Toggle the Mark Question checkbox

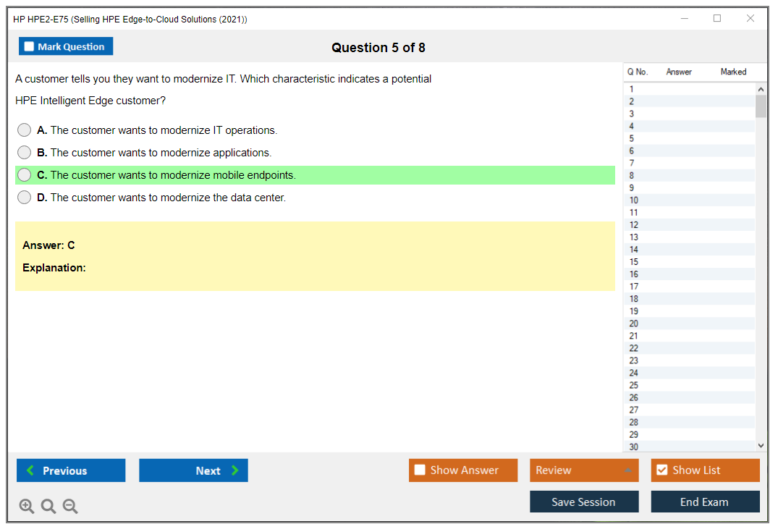30,46
